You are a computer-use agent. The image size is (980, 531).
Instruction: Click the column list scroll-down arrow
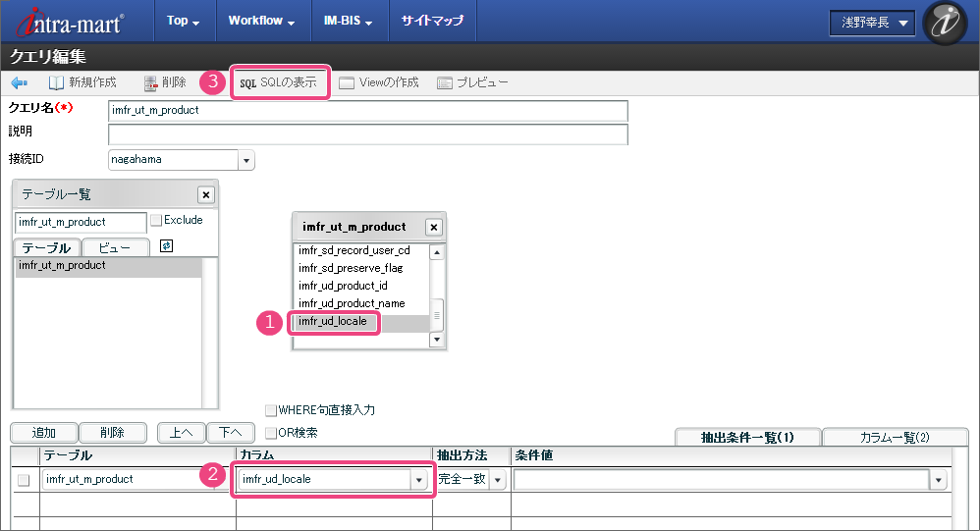click(x=437, y=340)
